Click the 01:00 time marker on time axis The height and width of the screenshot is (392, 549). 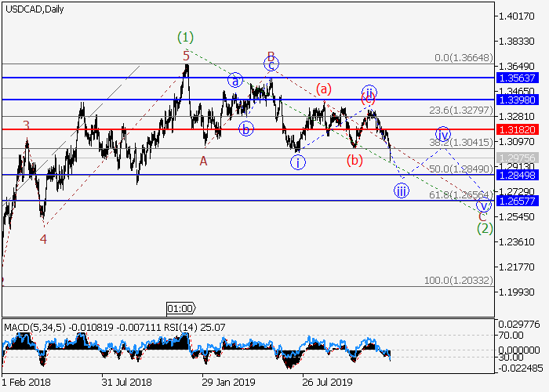pos(180,308)
